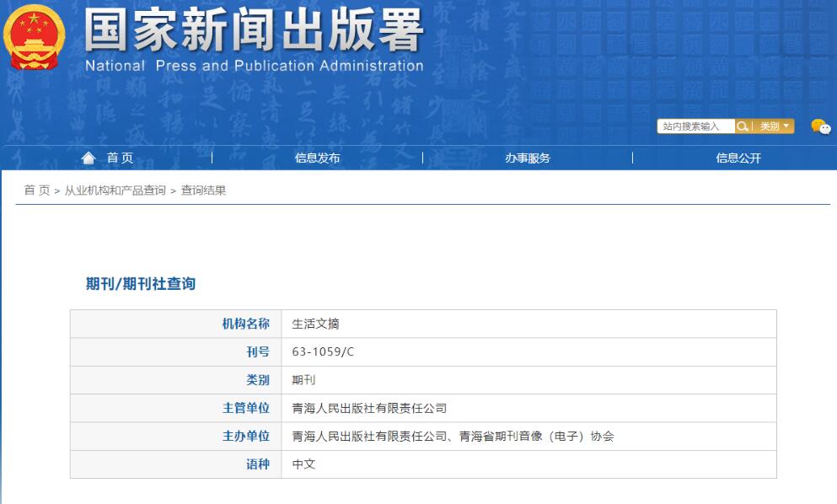Open the WeChat chat bubble icon

820,126
